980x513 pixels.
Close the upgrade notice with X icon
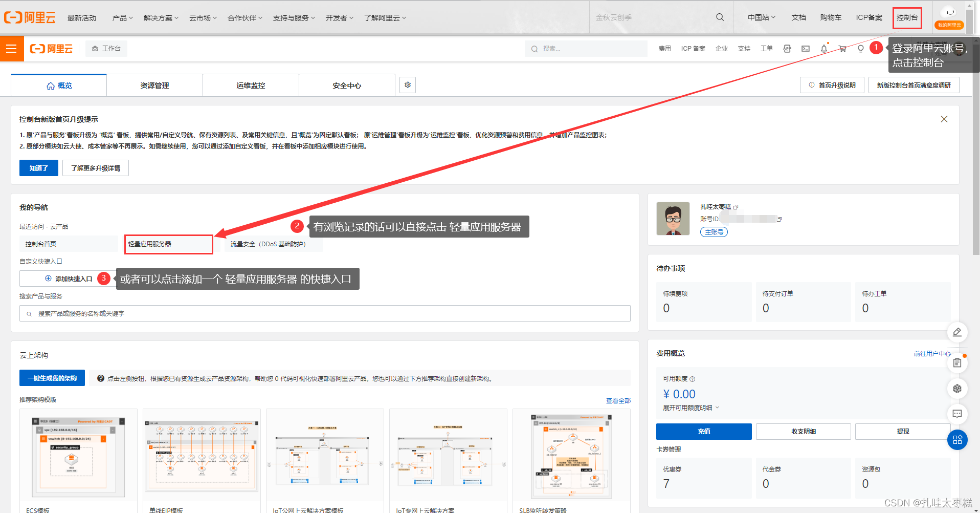tap(944, 119)
